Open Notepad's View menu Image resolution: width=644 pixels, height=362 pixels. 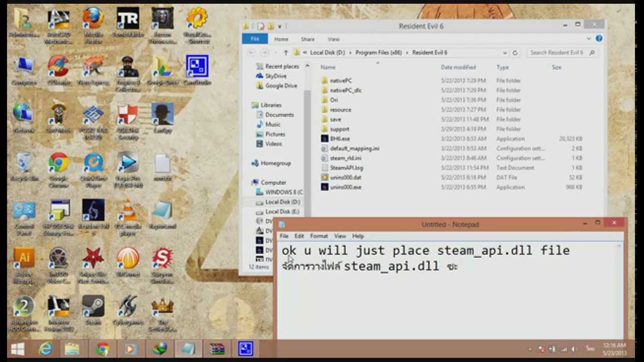coord(340,236)
